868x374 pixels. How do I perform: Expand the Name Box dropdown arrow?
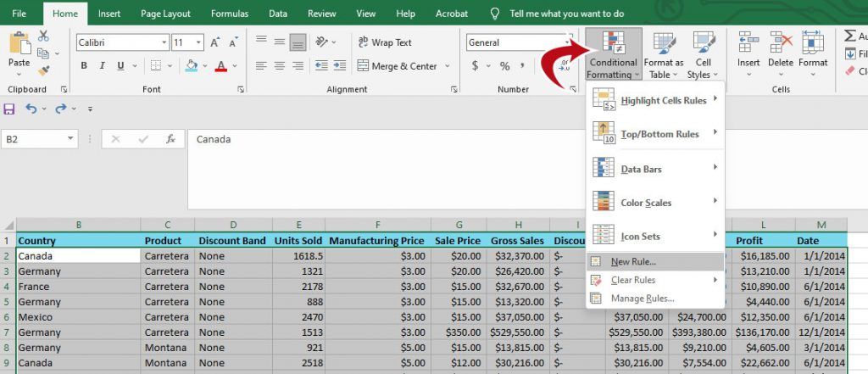pyautogui.click(x=70, y=139)
